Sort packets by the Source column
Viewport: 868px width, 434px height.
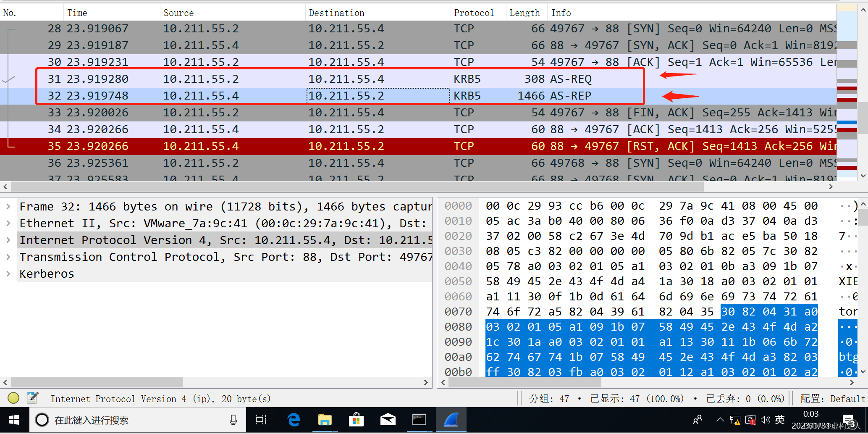(233, 13)
